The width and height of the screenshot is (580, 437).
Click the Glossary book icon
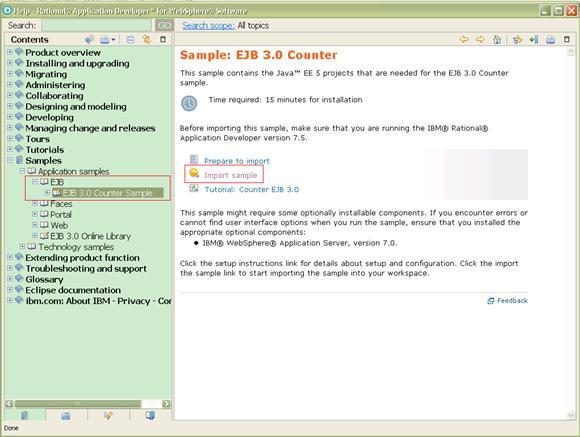coord(19,278)
